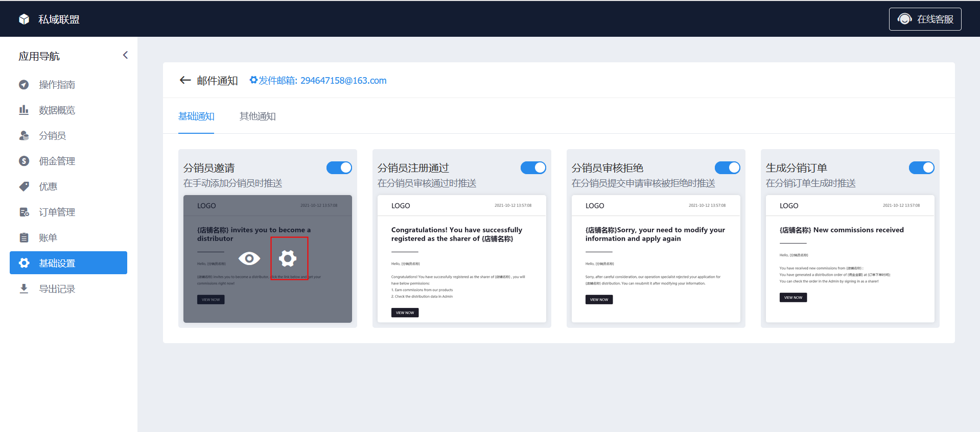Viewport: 980px width, 432px height.
Task: Open 分销员审核拒绝 email template preview
Action: click(656, 259)
